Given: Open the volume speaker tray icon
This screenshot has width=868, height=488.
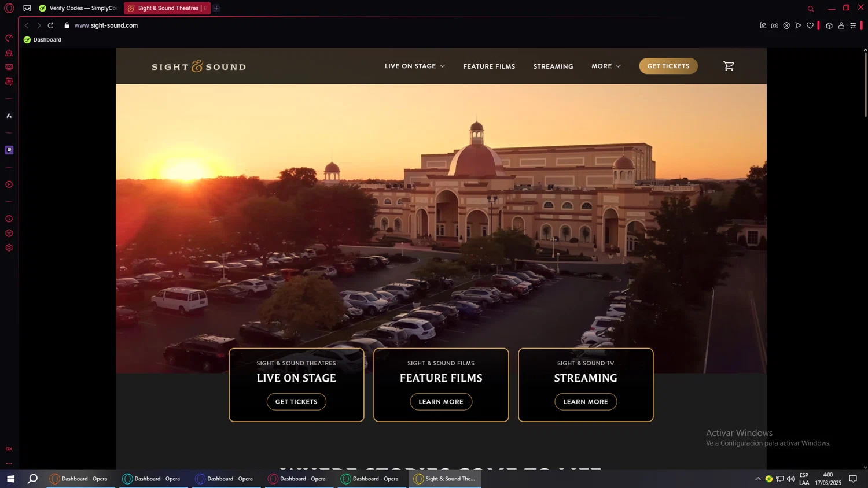Looking at the screenshot, I should pos(790,479).
